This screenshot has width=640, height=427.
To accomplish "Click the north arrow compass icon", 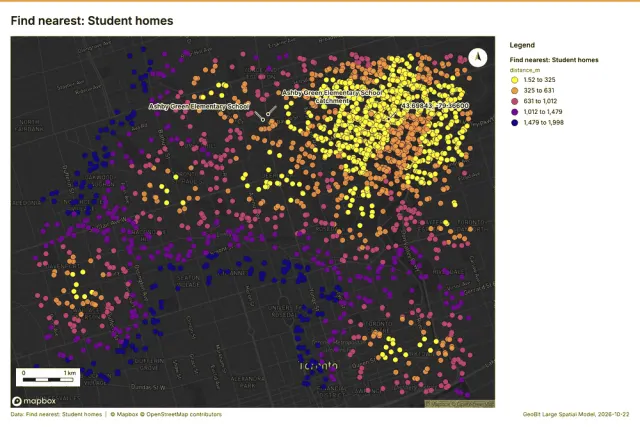I will coord(478,57).
